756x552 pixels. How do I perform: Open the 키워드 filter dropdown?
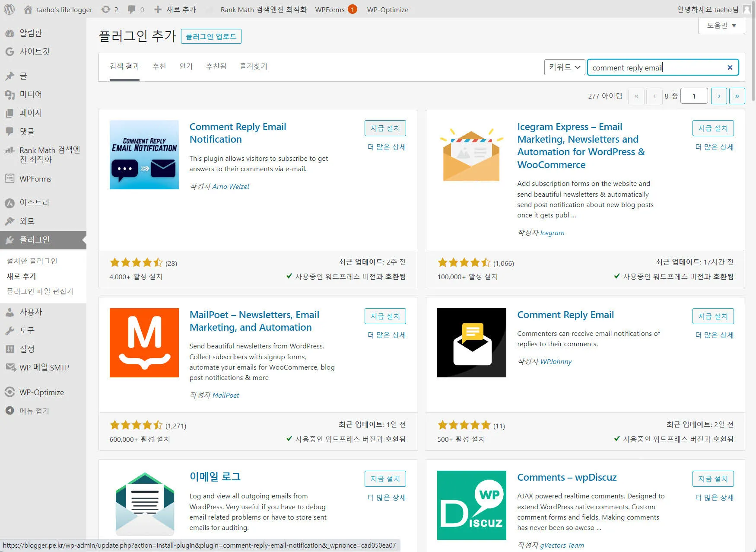[x=564, y=67]
